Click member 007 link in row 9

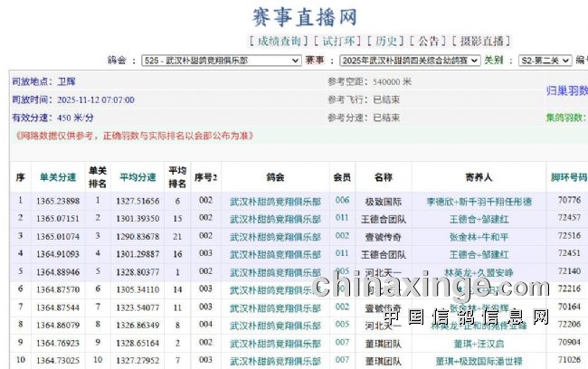point(342,343)
